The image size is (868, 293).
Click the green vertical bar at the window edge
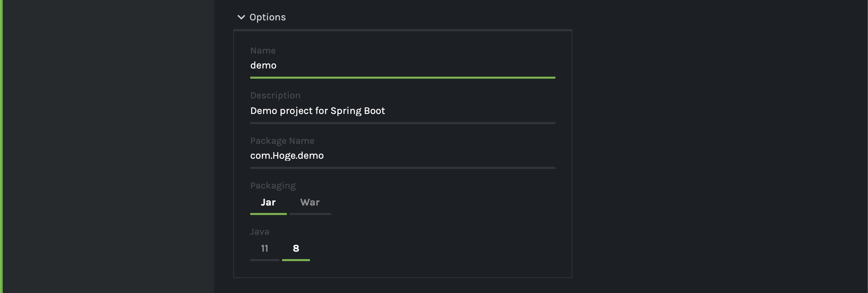tap(1, 146)
